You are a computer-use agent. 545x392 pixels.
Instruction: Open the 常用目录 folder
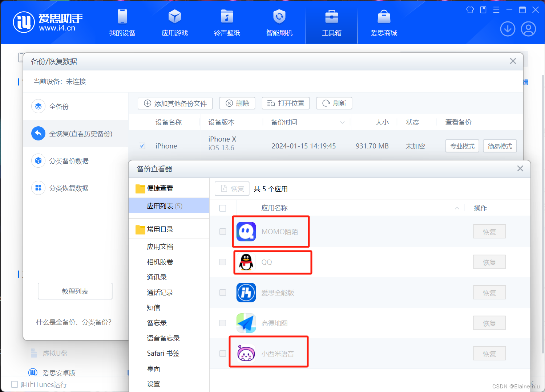coord(154,229)
